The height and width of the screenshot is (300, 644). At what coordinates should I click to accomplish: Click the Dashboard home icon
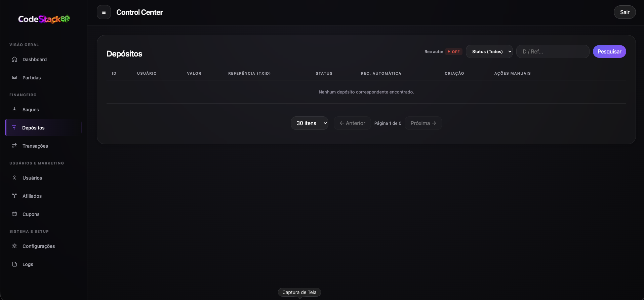tap(14, 60)
